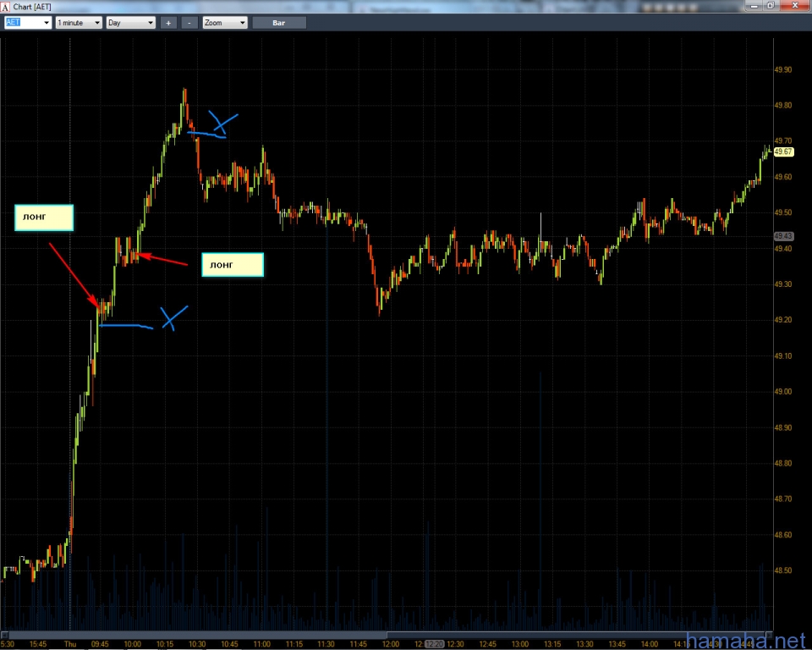This screenshot has width=812, height=650.
Task: Minimize the chart window
Action: point(753,6)
